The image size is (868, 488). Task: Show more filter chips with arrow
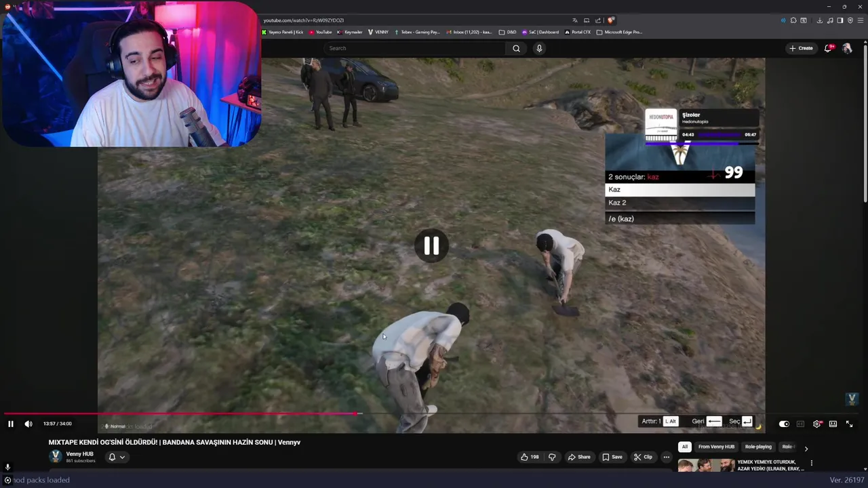coord(806,448)
